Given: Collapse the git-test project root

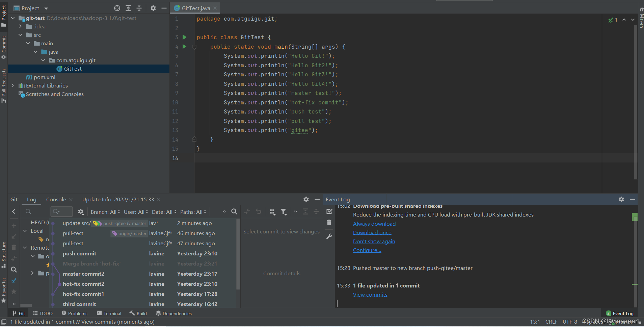Looking at the screenshot, I should coord(13,18).
